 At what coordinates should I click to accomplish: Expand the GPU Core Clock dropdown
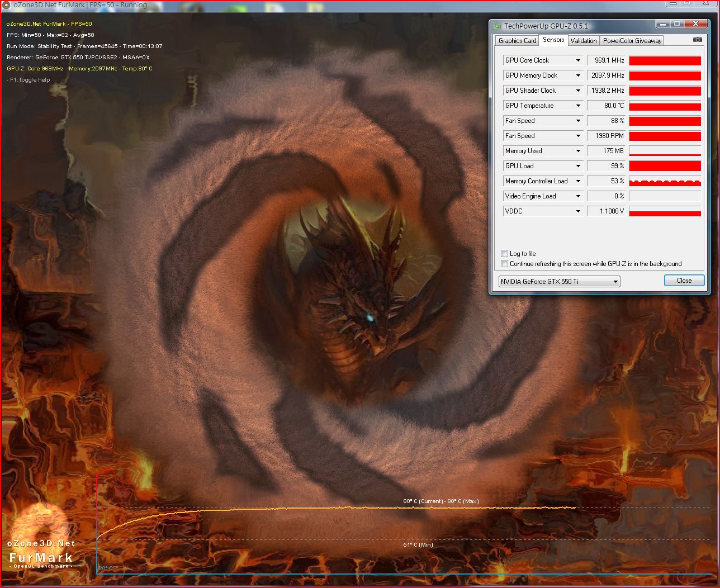point(578,60)
